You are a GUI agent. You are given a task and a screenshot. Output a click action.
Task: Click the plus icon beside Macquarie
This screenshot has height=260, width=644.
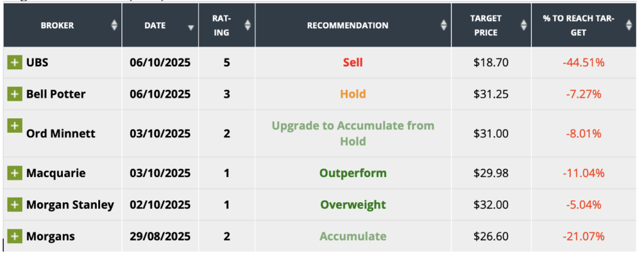click(x=14, y=173)
